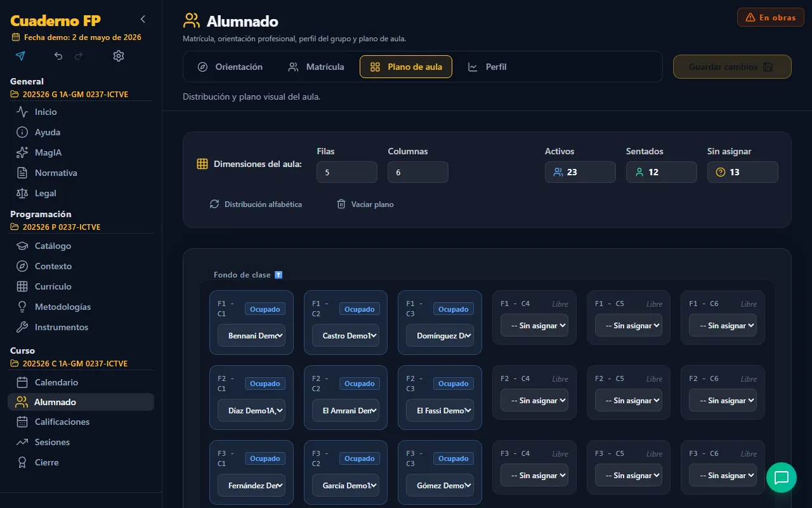
Task: Open settings gear icon in sidebar
Action: [x=119, y=56]
